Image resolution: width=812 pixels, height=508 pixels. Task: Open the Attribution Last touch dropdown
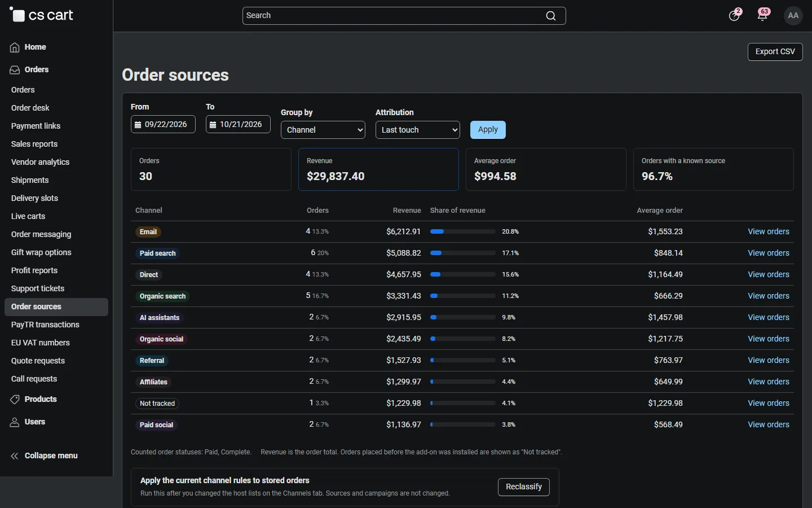click(x=418, y=130)
